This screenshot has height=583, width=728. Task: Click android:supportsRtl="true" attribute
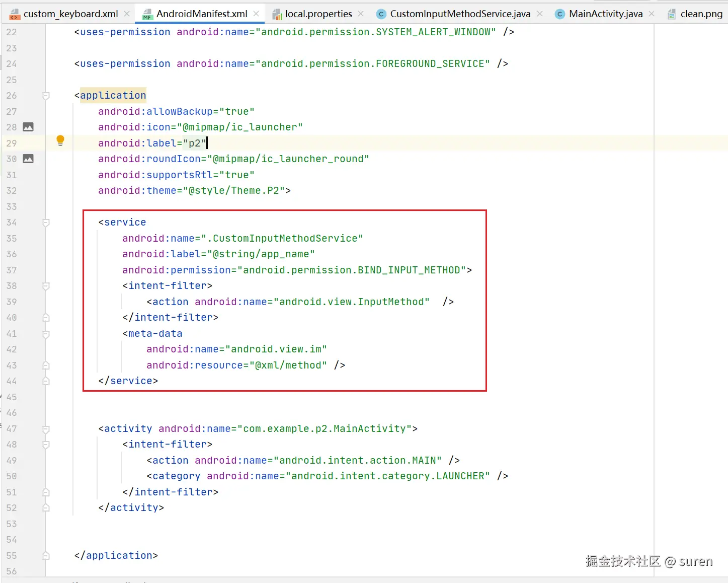pos(176,175)
